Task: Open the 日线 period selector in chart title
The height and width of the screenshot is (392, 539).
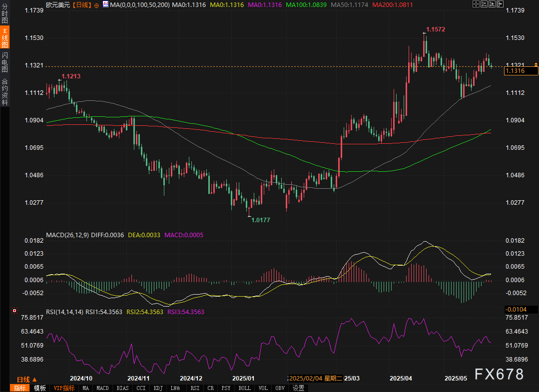Action: (x=81, y=4)
